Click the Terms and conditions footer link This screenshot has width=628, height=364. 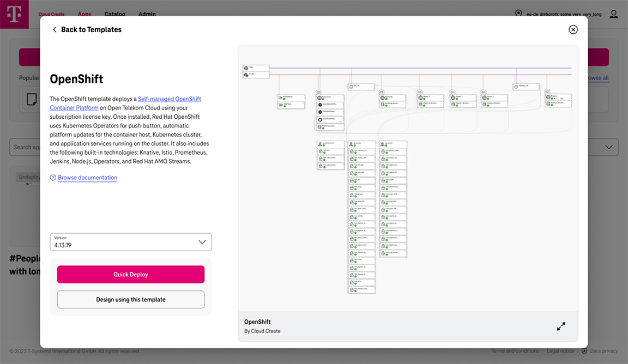click(x=515, y=351)
